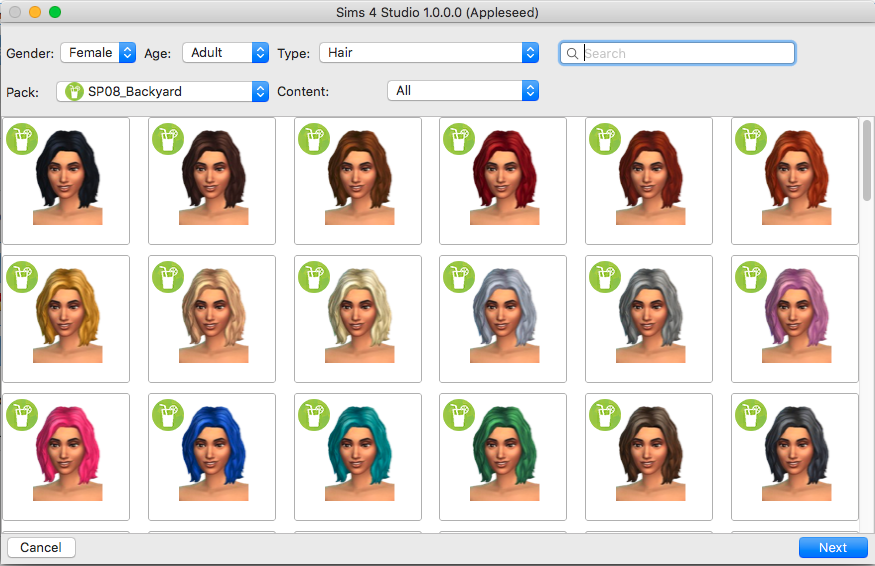
Task: Click the pack icon on platinum blonde hair
Action: point(314,277)
